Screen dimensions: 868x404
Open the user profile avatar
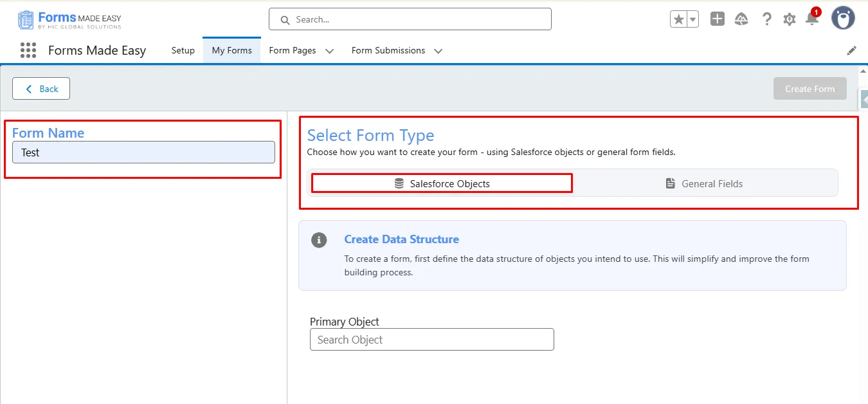pyautogui.click(x=843, y=19)
